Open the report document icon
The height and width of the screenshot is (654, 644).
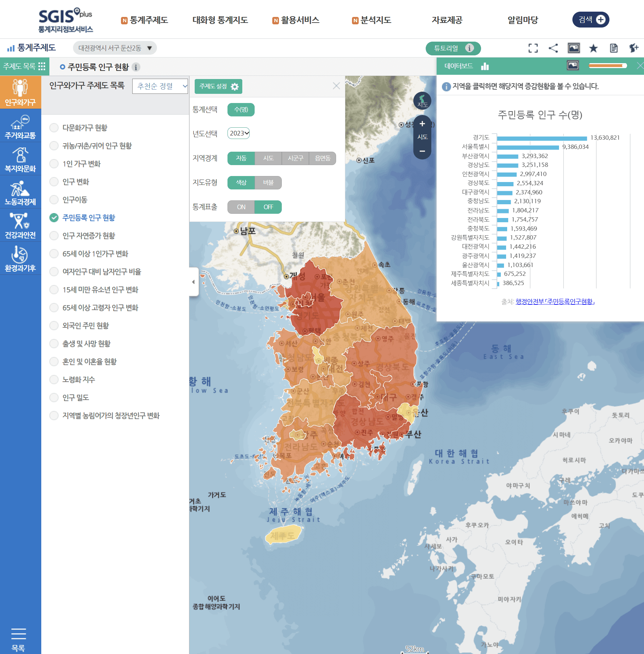click(x=614, y=48)
